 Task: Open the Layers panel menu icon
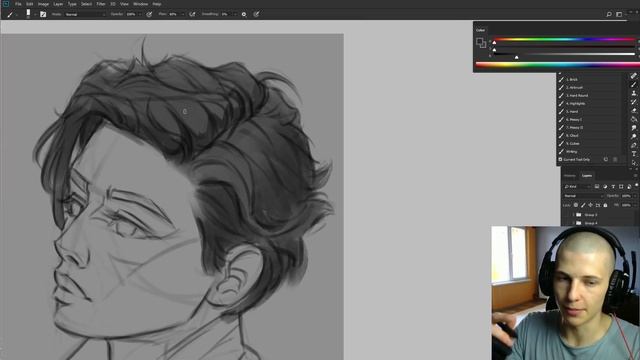(x=636, y=176)
